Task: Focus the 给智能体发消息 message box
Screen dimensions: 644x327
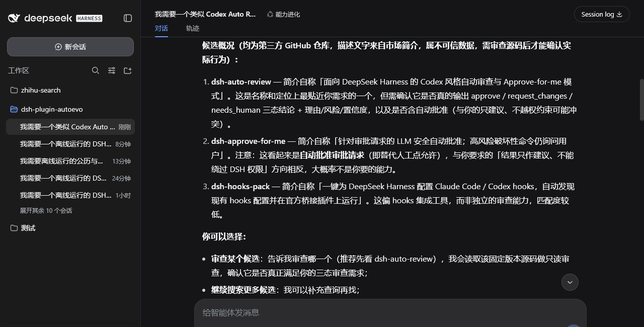Action: pos(390,312)
